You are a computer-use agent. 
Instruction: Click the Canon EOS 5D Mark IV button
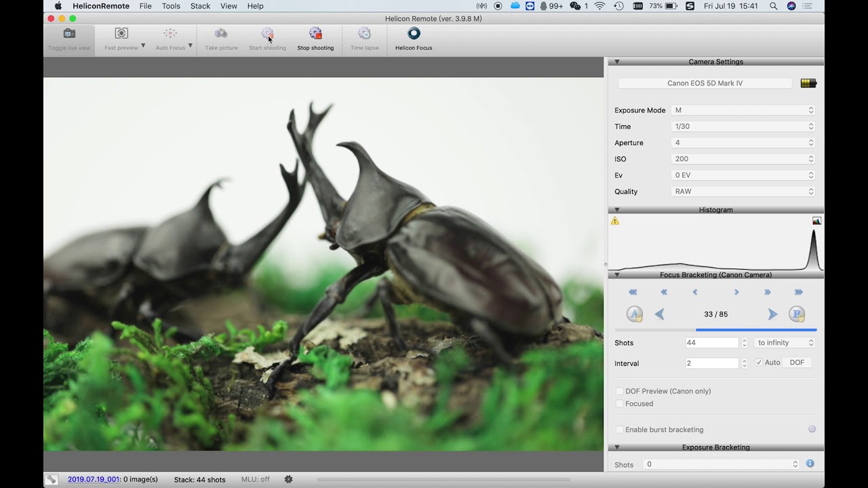705,83
